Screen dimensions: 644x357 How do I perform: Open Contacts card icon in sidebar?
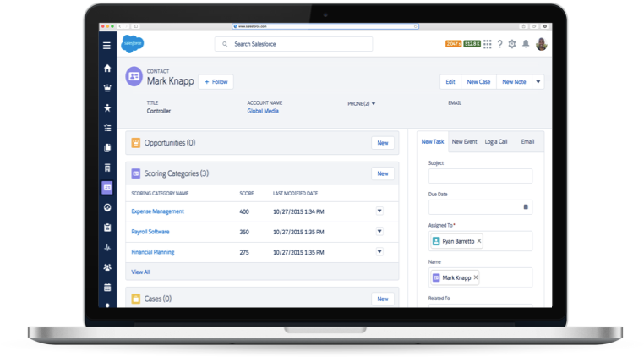(107, 188)
